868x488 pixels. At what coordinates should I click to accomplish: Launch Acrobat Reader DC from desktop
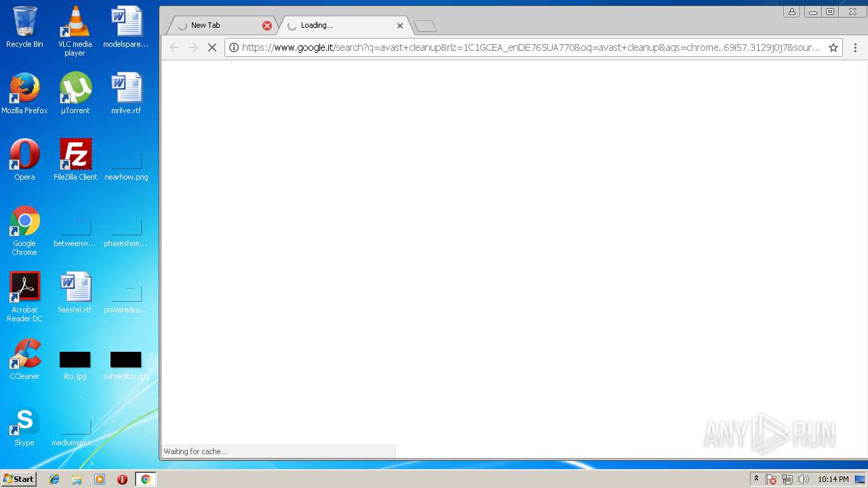(x=24, y=297)
